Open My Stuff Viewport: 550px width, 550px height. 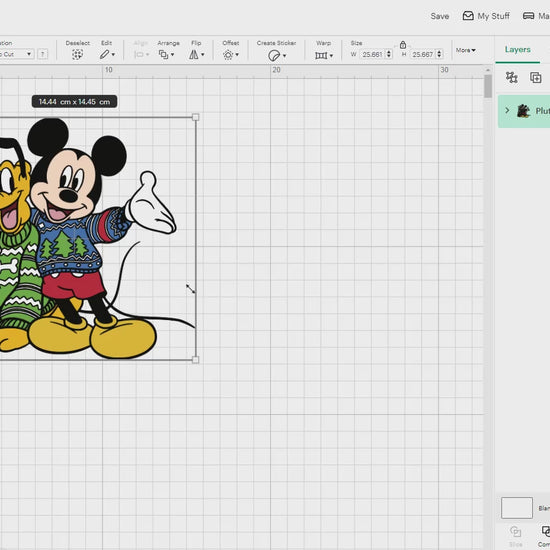point(486,16)
